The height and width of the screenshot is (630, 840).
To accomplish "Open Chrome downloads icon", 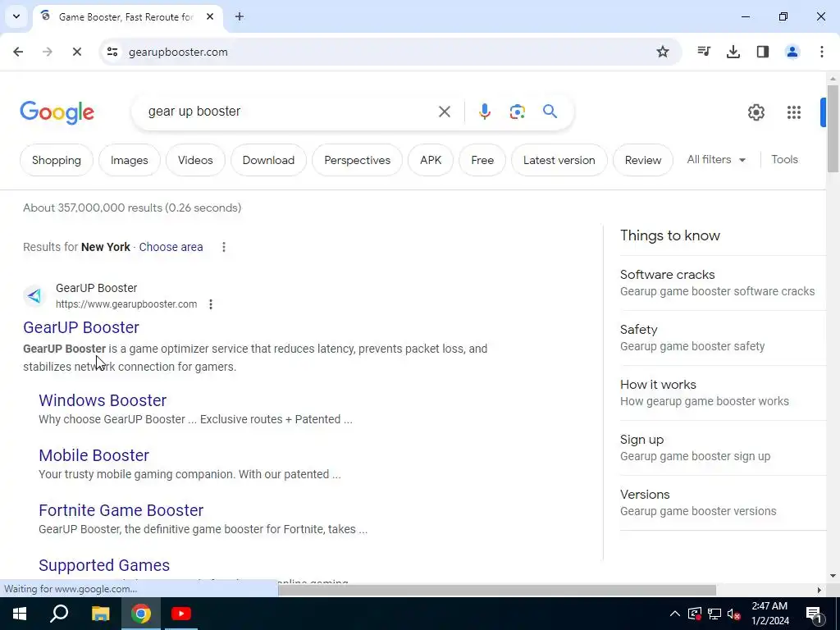I will click(x=733, y=52).
